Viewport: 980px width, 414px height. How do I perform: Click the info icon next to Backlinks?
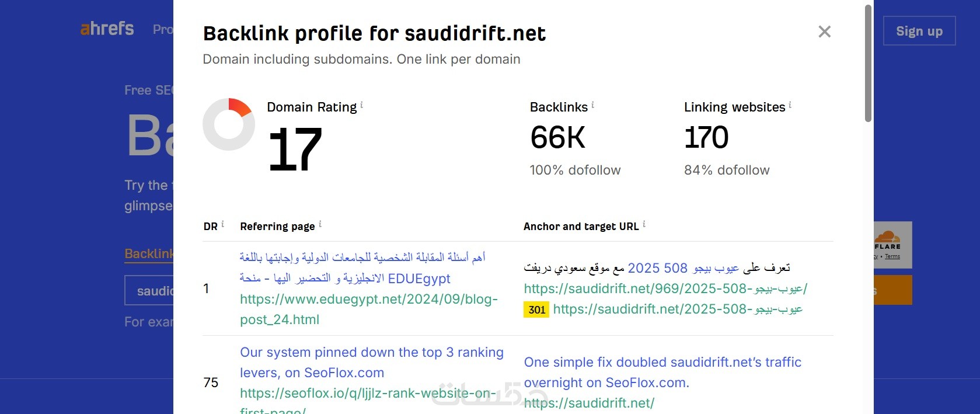click(x=593, y=105)
